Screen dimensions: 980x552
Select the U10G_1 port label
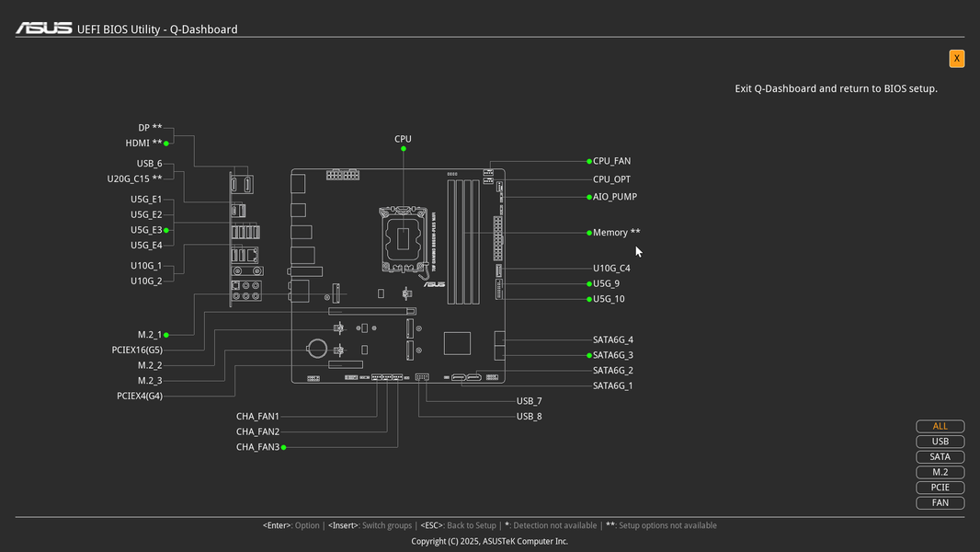pos(146,266)
